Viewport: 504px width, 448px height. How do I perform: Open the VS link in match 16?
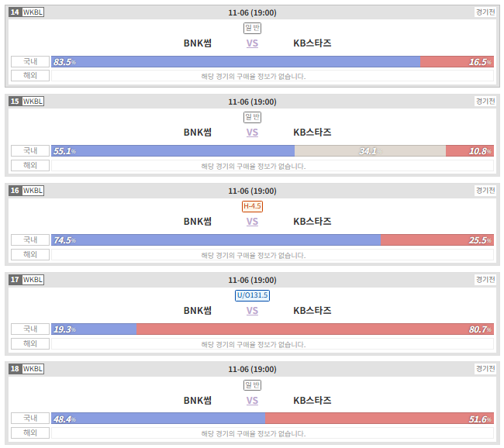pos(252,222)
